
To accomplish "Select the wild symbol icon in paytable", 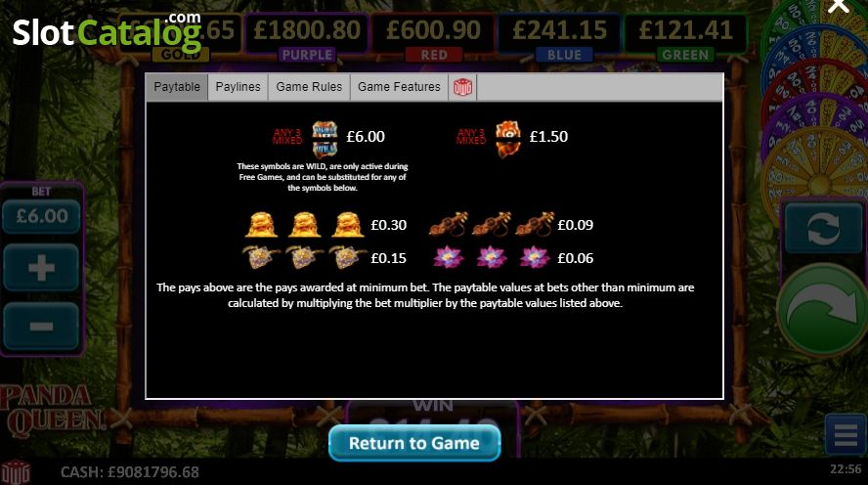I will pos(325,139).
